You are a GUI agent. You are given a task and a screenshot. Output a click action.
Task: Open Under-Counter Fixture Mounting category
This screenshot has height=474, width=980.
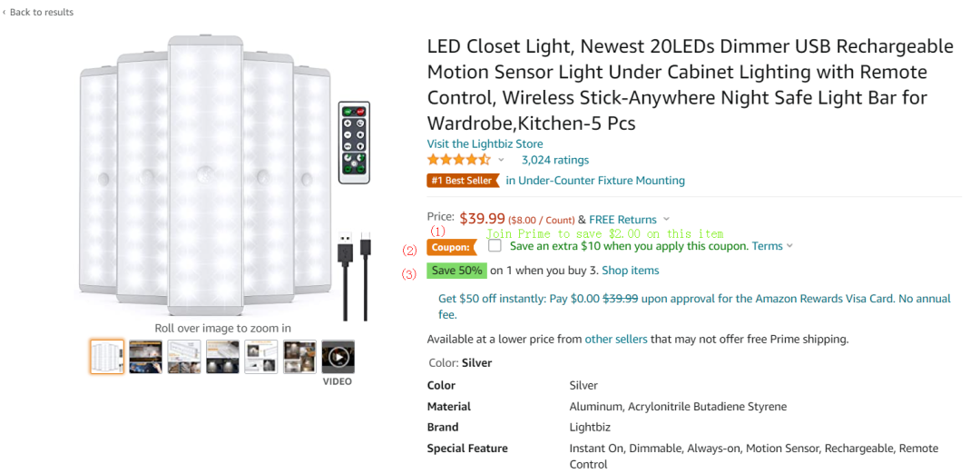[595, 181]
